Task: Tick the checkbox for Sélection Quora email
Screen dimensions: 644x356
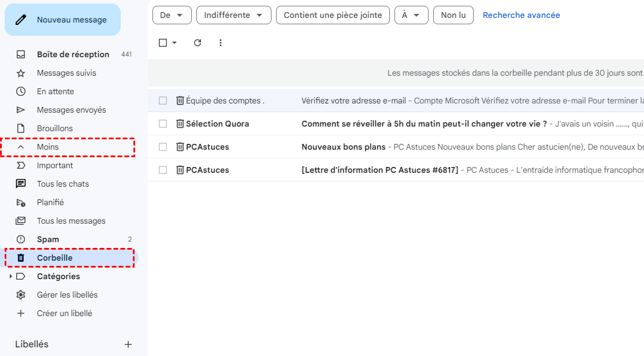Action: pyautogui.click(x=163, y=124)
